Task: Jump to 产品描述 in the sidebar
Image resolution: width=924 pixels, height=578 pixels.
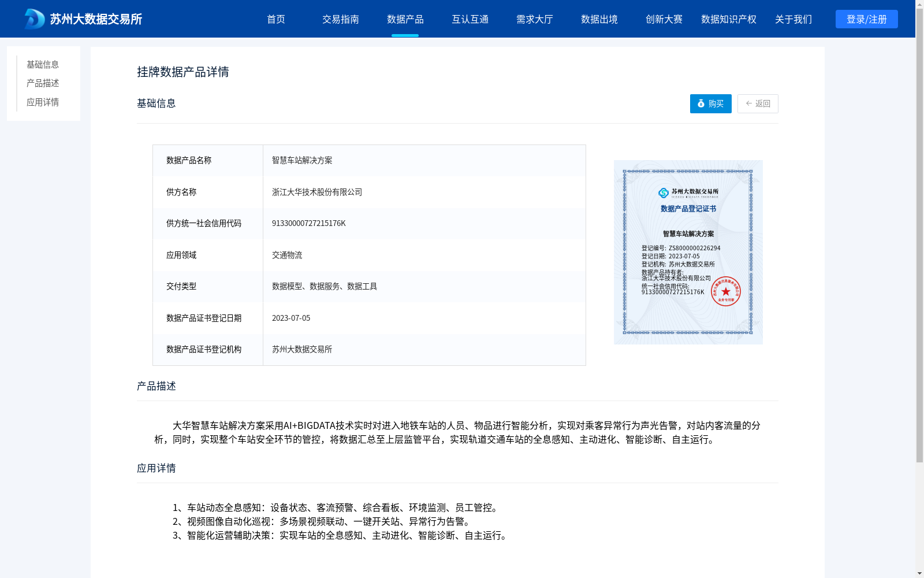Action: [x=43, y=83]
